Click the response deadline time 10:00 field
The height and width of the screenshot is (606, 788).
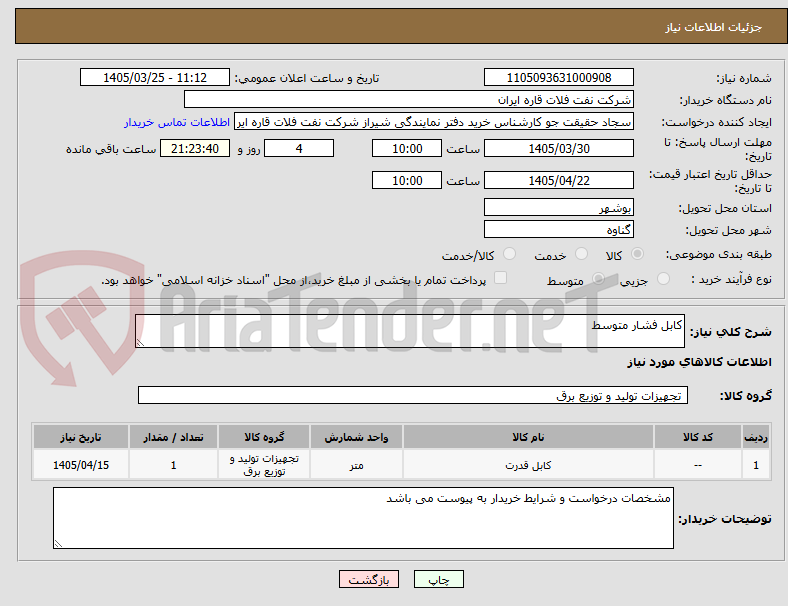pyautogui.click(x=407, y=149)
